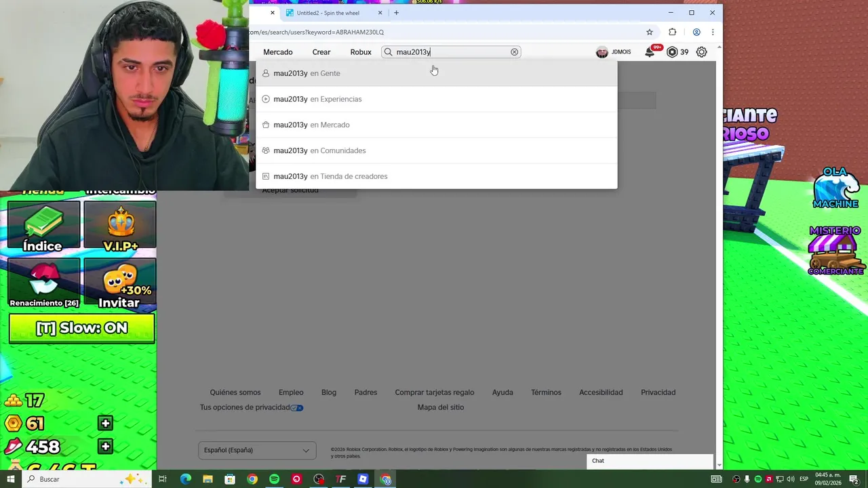This screenshot has width=868, height=488.
Task: Open Comprar tarjetas regalo footer link
Action: [x=435, y=392]
